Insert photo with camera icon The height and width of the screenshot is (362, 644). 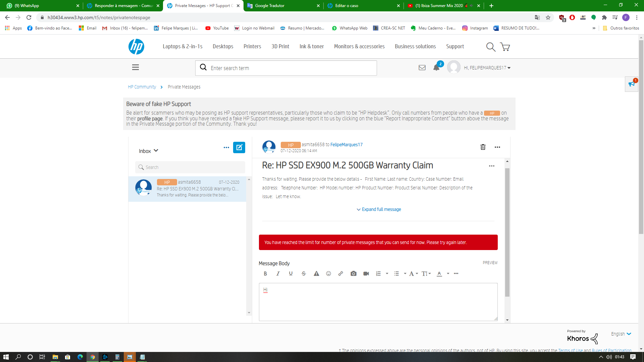[353, 274]
